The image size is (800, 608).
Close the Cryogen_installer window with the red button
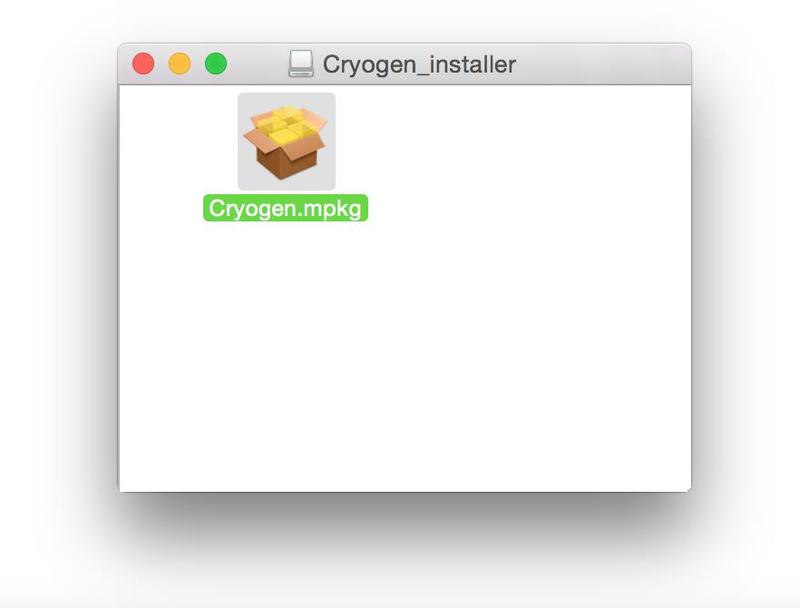click(x=143, y=64)
